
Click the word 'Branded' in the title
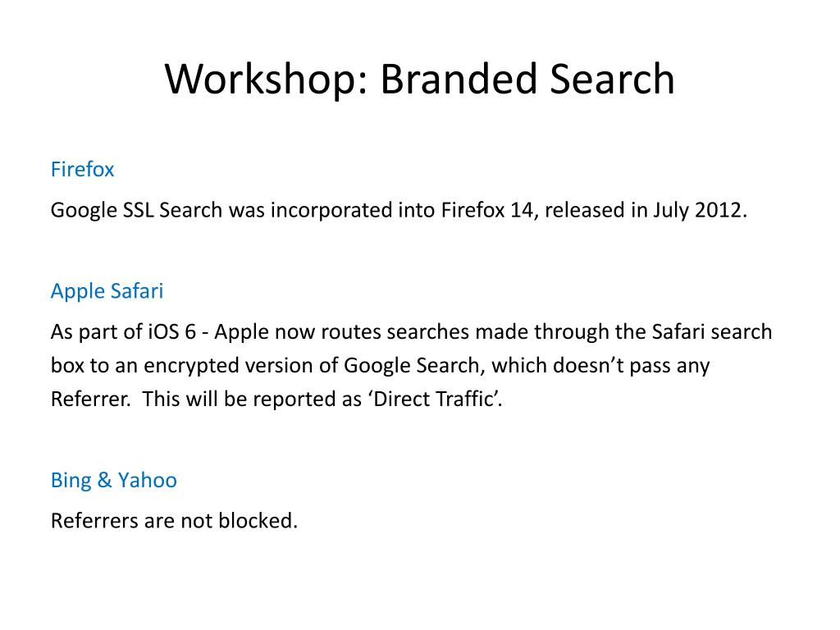click(459, 80)
